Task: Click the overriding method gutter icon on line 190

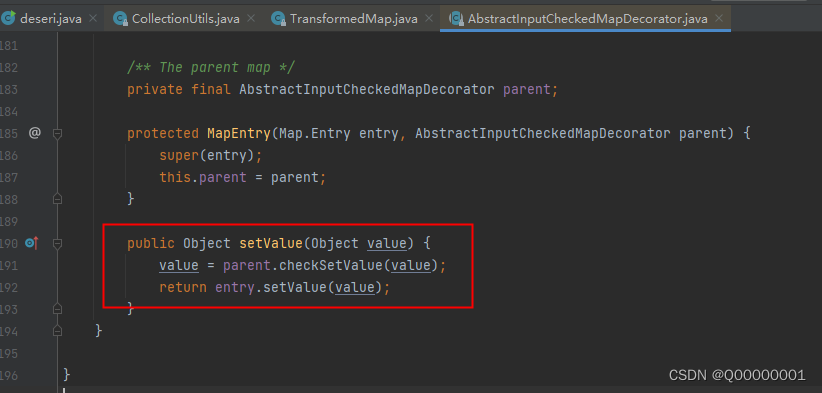Action: point(32,243)
